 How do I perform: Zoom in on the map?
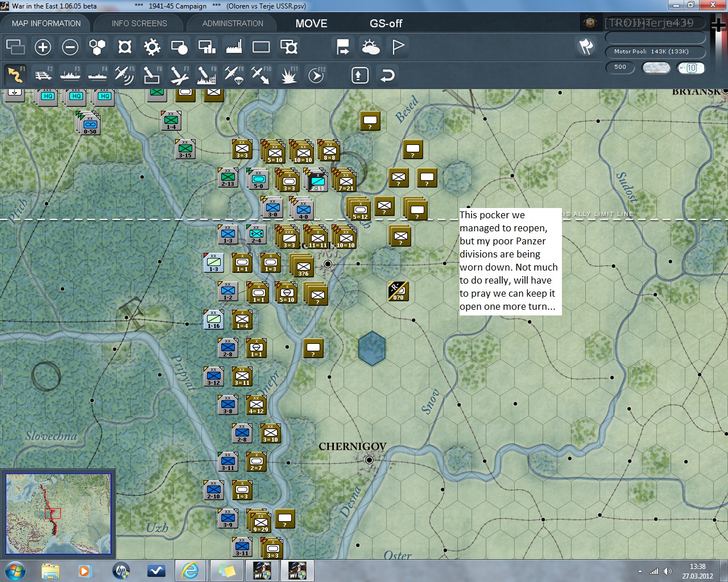tap(43, 47)
